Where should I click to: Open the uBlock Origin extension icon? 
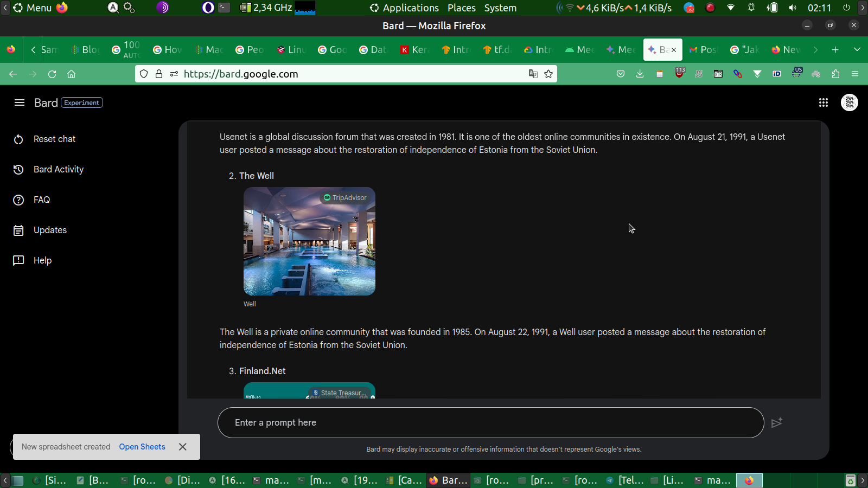[x=679, y=73]
